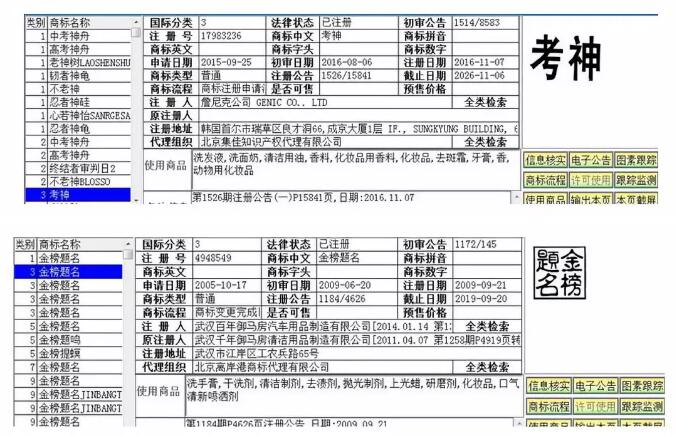Open 商标流程 button beside the 考神 record
This screenshot has height=435, width=676.
545,180
